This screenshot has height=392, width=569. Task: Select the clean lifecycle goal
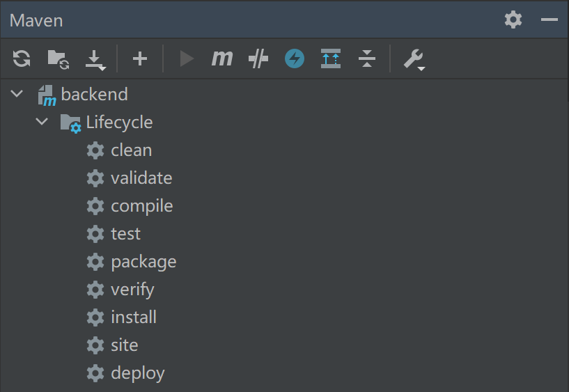pyautogui.click(x=132, y=150)
